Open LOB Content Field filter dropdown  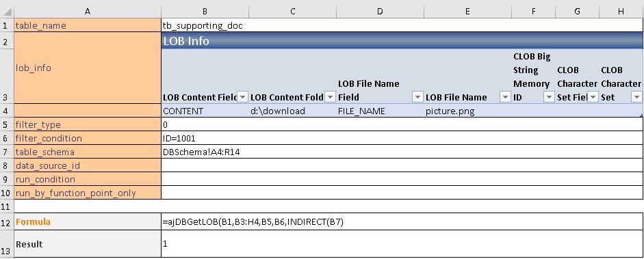(x=243, y=97)
